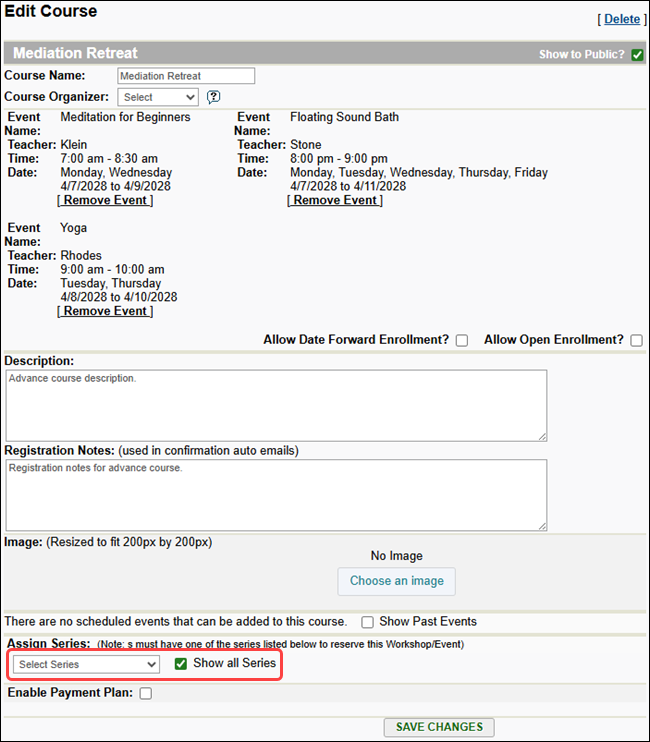Click the 'No Image' text
650x742 pixels.
click(396, 556)
